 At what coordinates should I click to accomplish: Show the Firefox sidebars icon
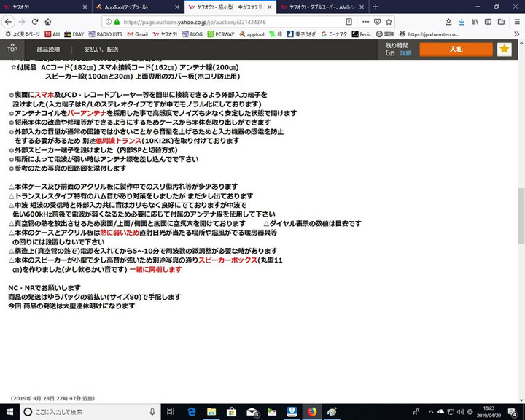[x=488, y=22]
